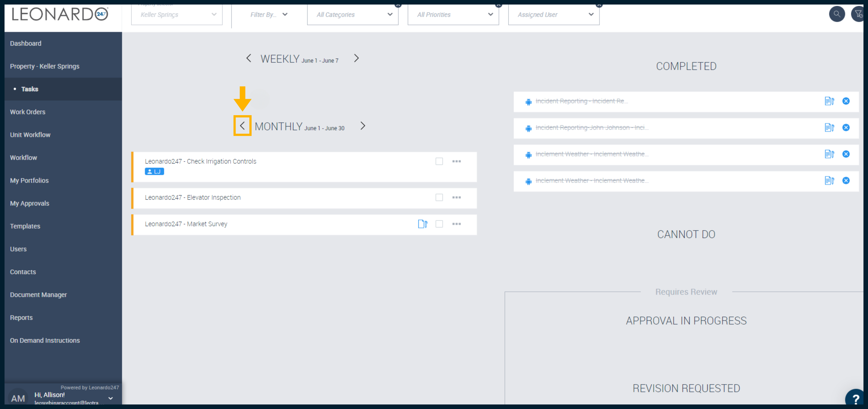
Task: Open the All Categories dropdown
Action: point(352,15)
